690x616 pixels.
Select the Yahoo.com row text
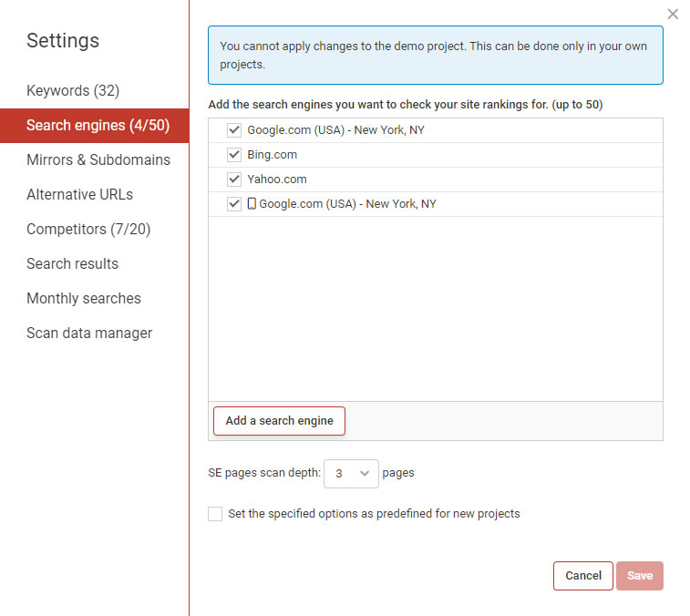(277, 180)
